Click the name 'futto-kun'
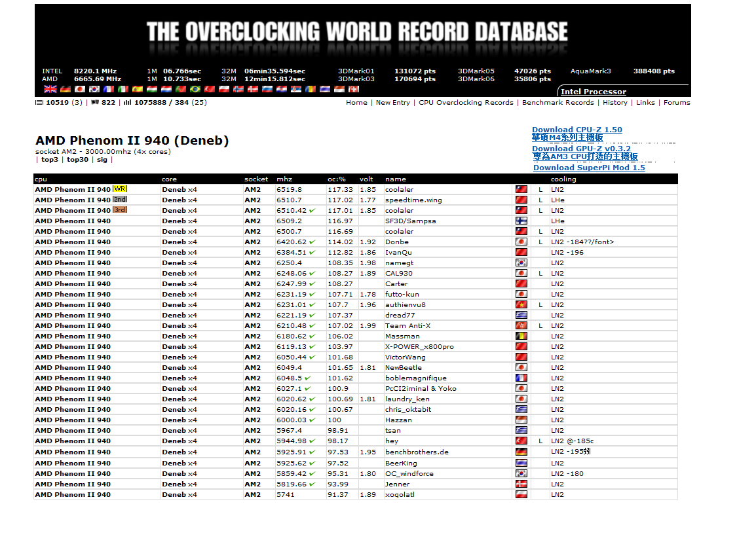The width and height of the screenshot is (756, 546). click(402, 294)
